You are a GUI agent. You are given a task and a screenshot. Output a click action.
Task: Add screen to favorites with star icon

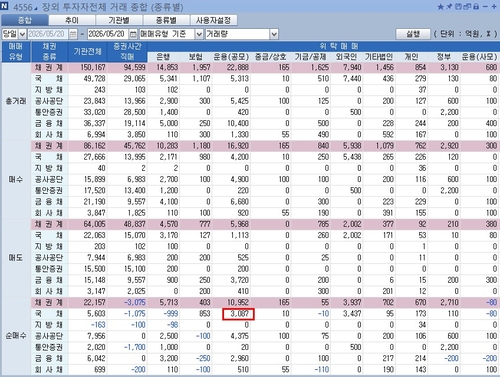coord(441,7)
